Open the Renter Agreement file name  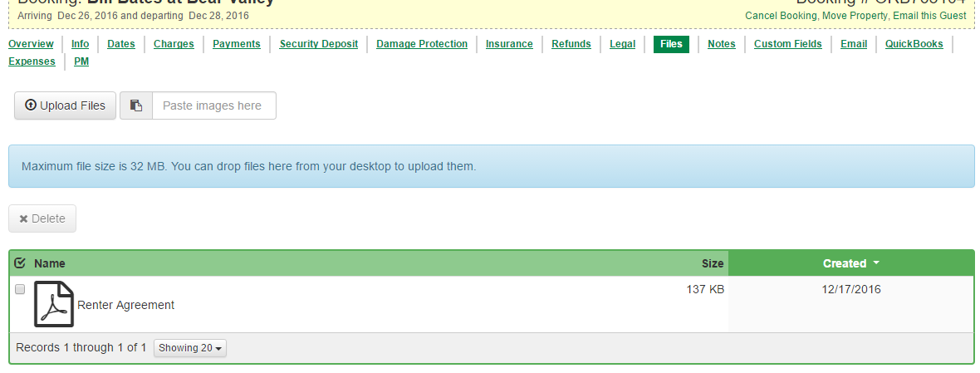pos(125,305)
